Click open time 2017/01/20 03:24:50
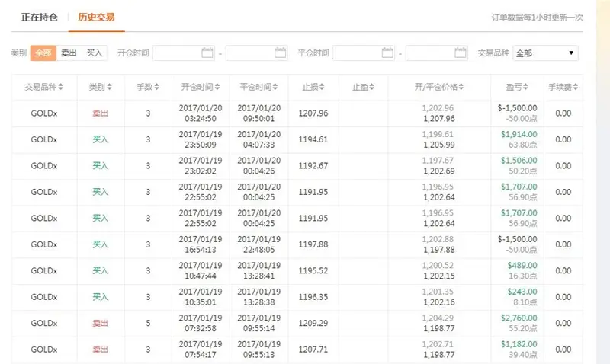 click(x=201, y=113)
